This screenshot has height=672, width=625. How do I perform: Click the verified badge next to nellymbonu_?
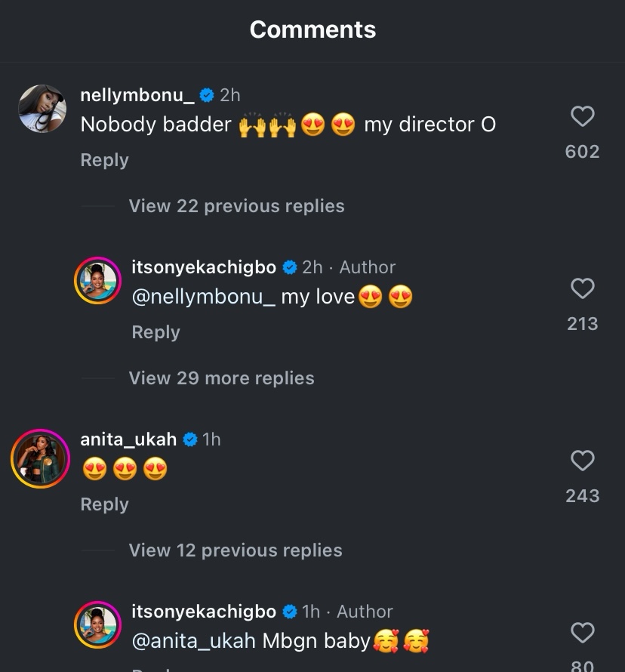pos(207,95)
